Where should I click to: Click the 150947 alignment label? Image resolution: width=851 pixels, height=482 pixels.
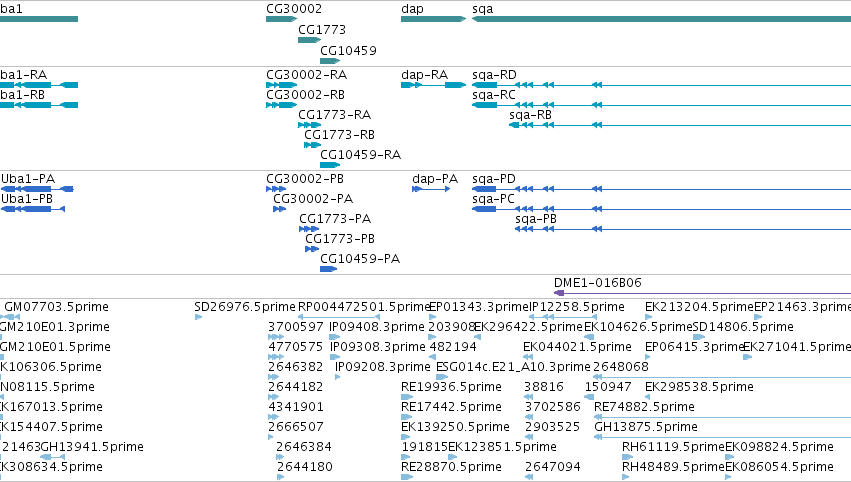tap(608, 388)
